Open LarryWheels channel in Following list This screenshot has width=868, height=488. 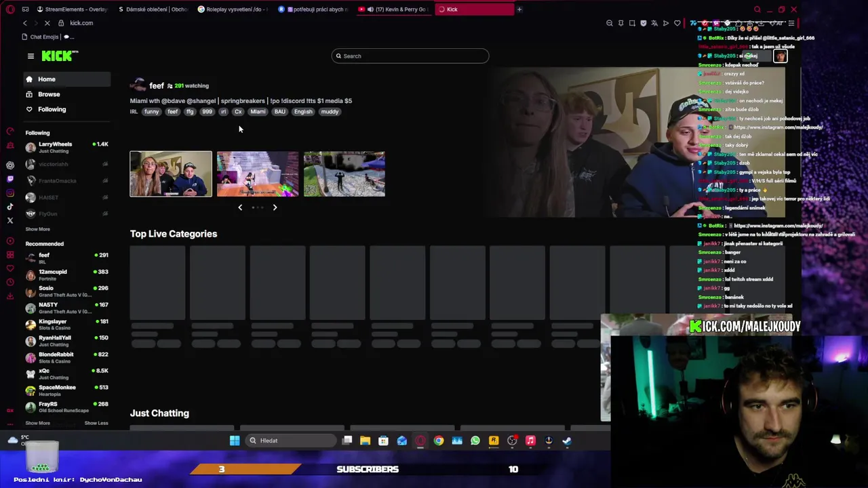point(66,147)
